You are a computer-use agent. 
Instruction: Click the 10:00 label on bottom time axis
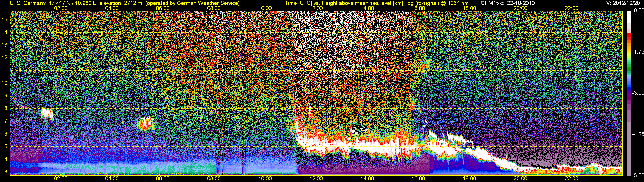pyautogui.click(x=265, y=179)
